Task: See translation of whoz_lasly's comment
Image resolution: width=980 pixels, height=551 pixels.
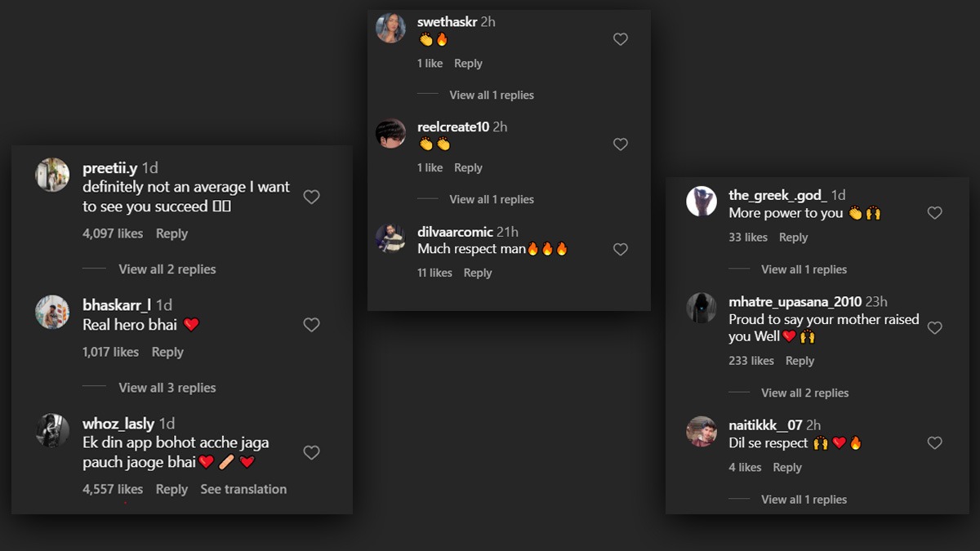Action: (x=243, y=489)
